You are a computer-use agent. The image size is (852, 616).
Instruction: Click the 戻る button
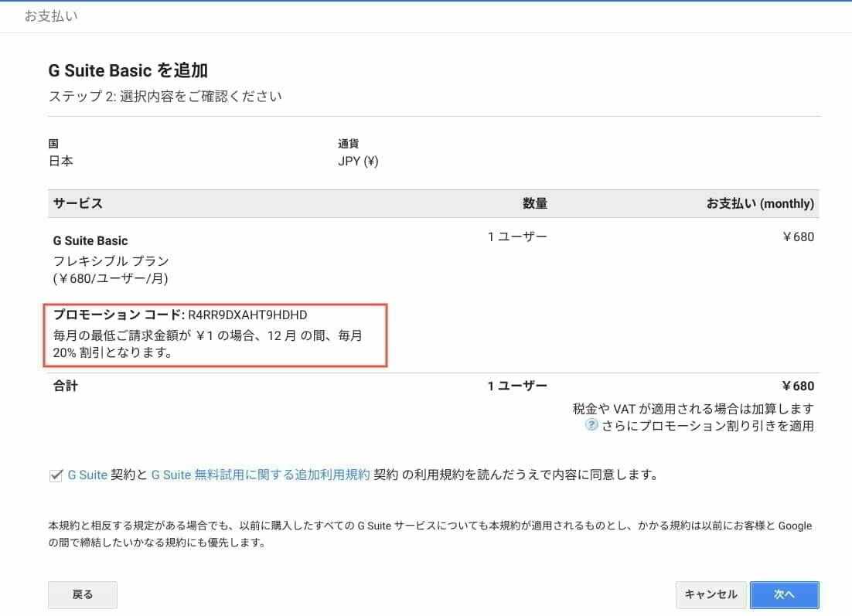click(x=83, y=594)
